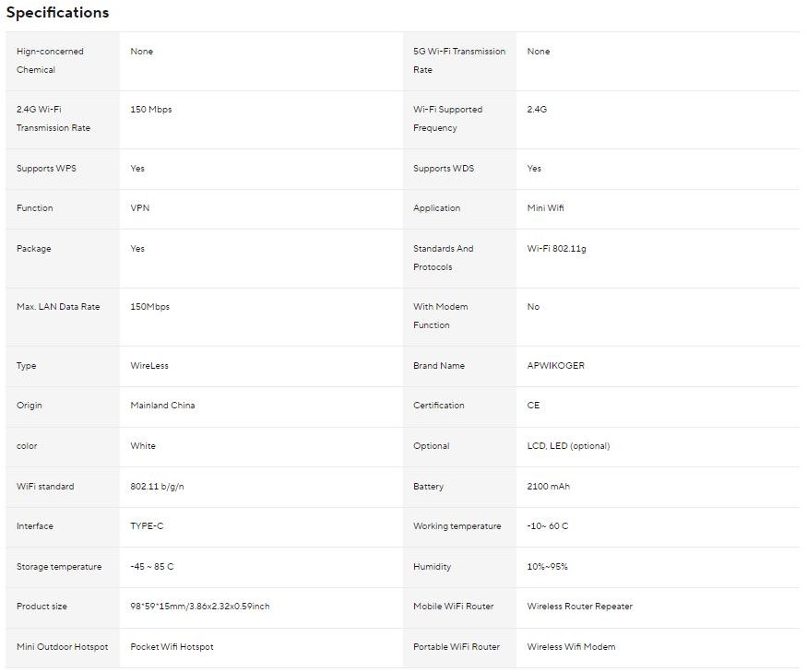Select the Mainland China origin value
Screen dimensions: 807x672
162,406
